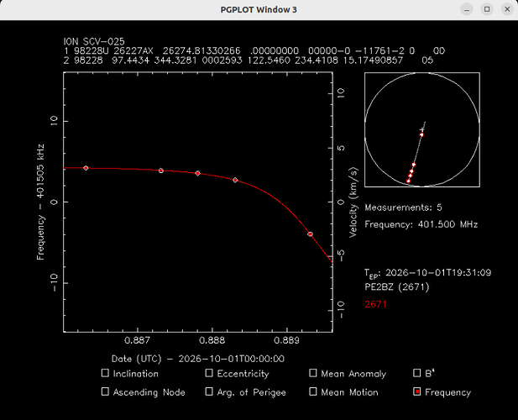The image size is (518, 420).
Task: Click the PE2BZ (2671) station text
Action: [x=397, y=286]
